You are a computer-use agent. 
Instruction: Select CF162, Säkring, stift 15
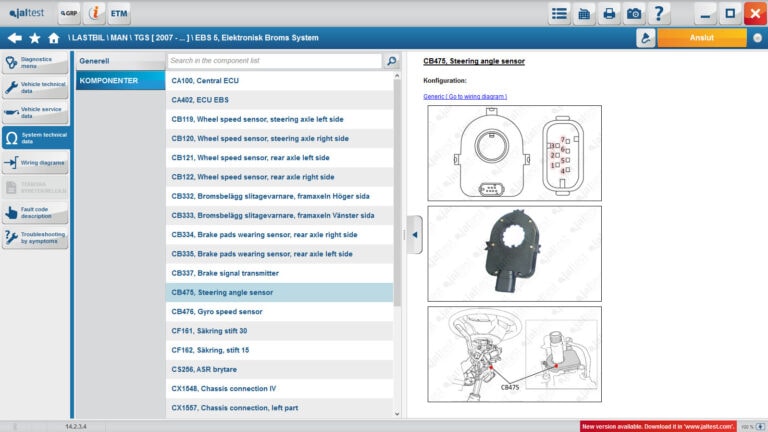click(x=279, y=350)
